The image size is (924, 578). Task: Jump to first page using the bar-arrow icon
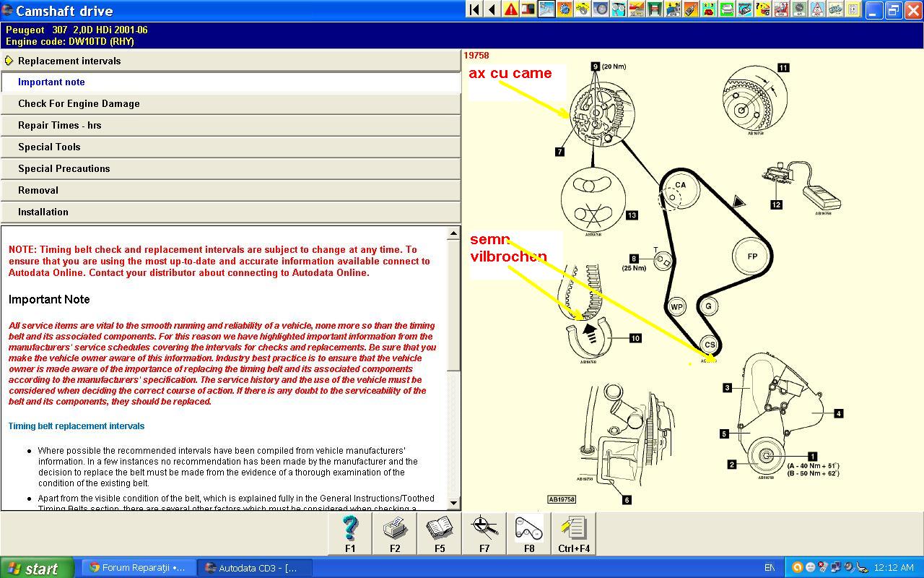tap(474, 9)
